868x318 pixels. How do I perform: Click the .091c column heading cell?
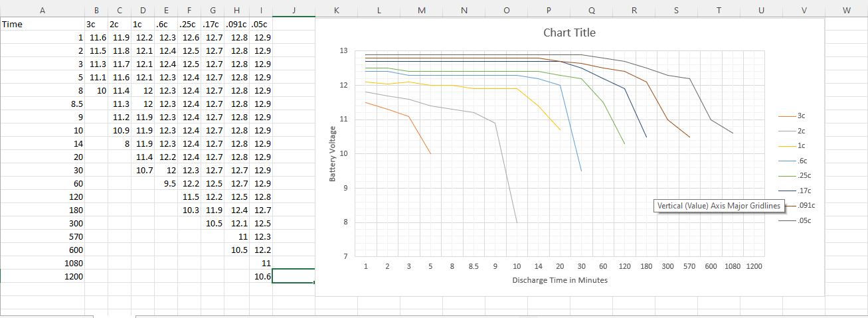point(237,24)
